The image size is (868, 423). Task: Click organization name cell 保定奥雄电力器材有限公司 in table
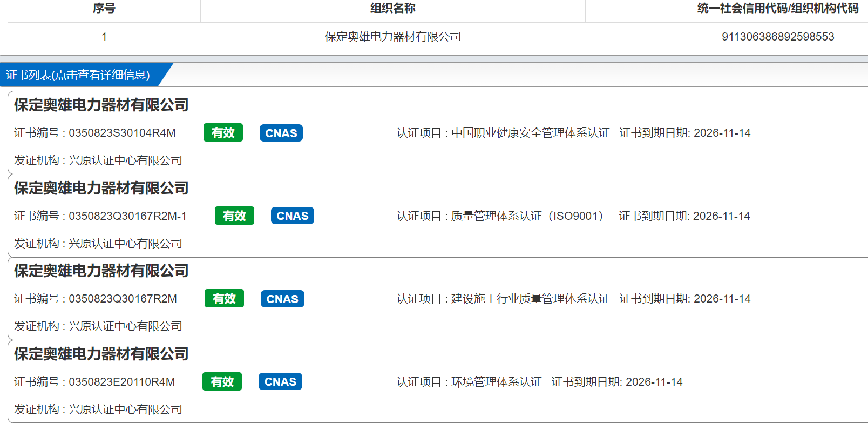(x=393, y=37)
